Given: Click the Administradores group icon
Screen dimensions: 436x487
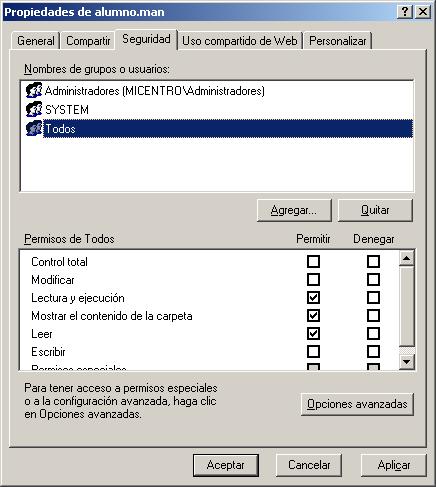Looking at the screenshot, I should [x=34, y=90].
